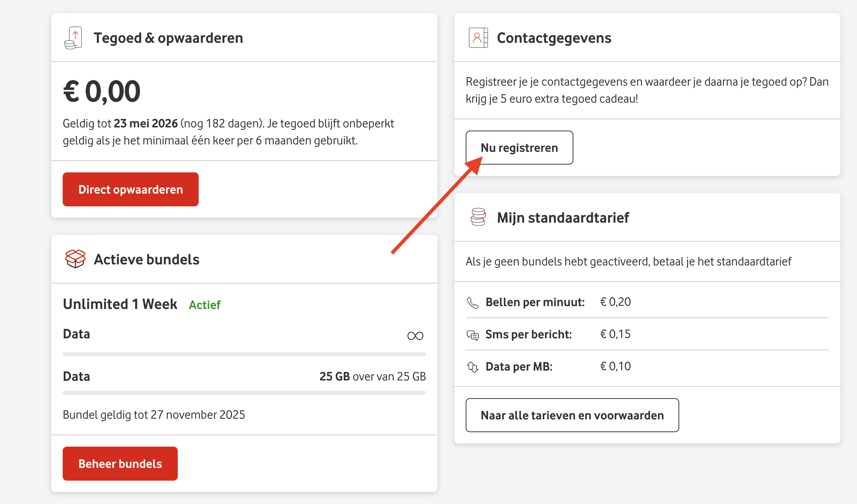Click the Mijn standaardtarief heading

point(563,218)
